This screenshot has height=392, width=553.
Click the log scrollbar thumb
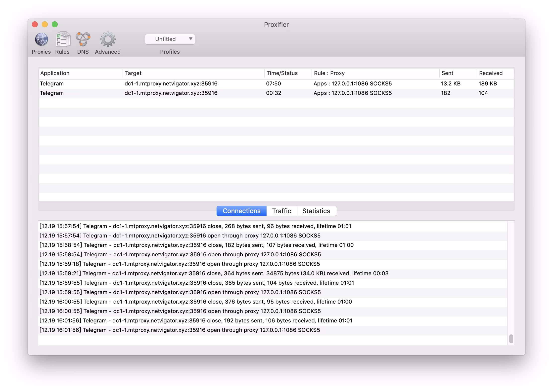click(511, 339)
